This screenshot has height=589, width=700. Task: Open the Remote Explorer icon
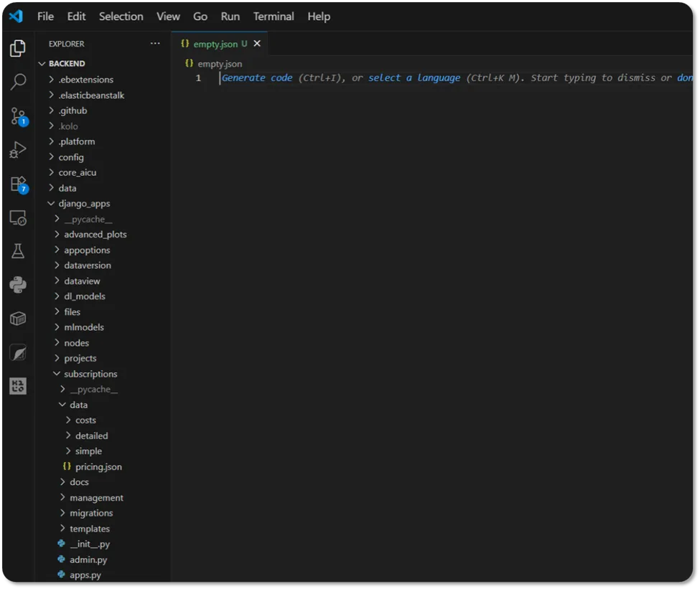[x=18, y=218]
